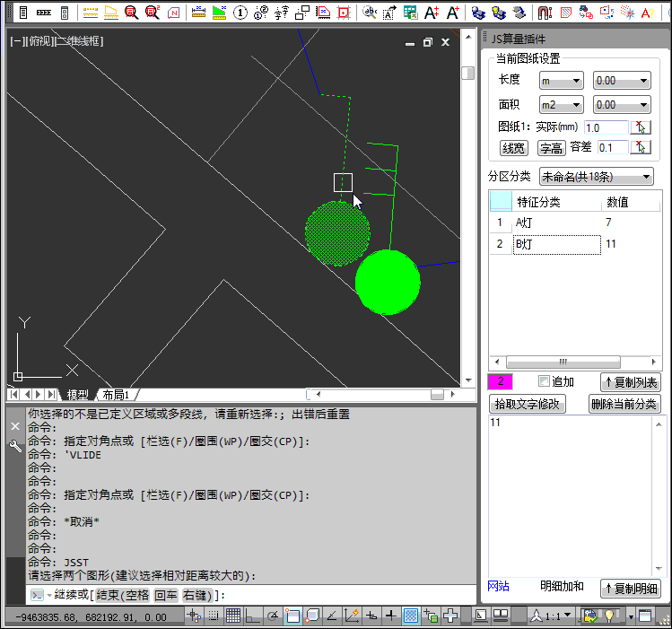Click the light bulb icon in status bar
672x629 pixels.
pos(612,616)
